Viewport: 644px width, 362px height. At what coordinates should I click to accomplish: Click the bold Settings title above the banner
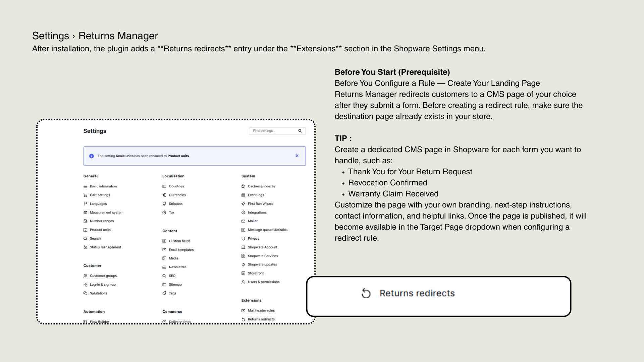click(95, 131)
